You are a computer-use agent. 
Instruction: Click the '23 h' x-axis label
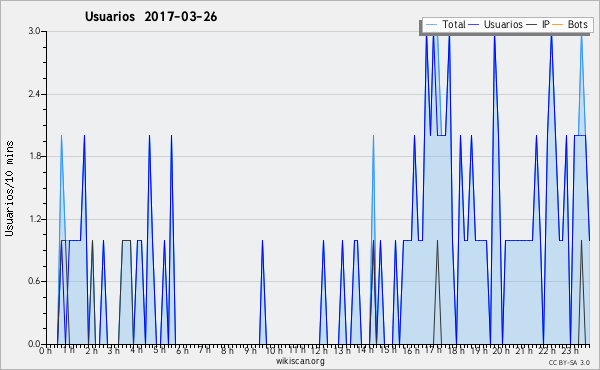[x=569, y=350]
